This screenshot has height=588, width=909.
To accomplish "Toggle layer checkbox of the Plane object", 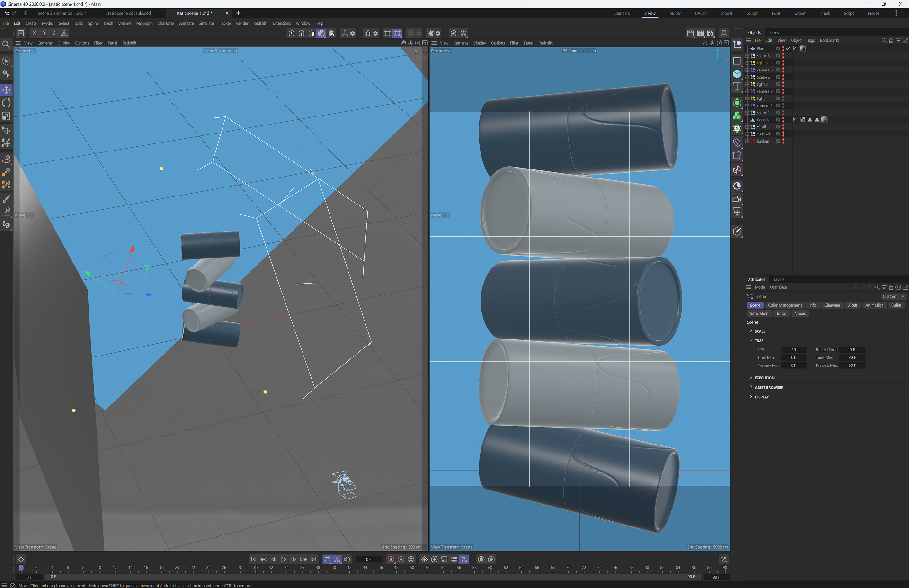I will tap(778, 49).
